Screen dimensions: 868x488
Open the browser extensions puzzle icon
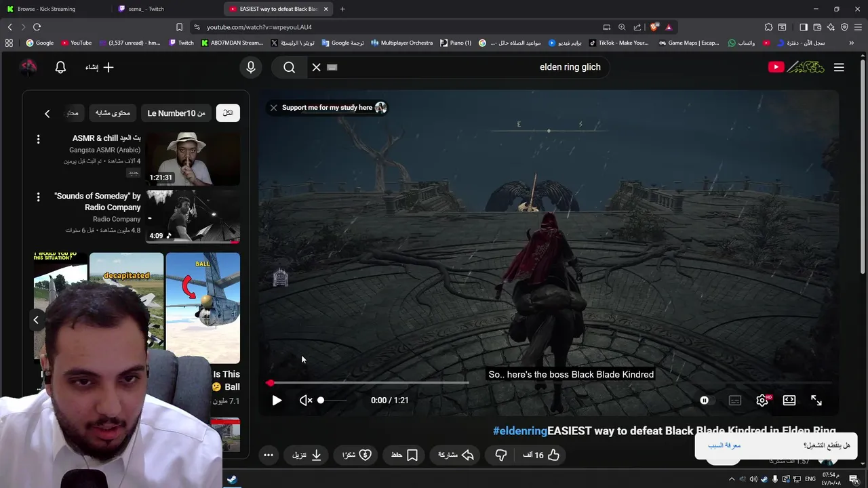click(x=768, y=27)
